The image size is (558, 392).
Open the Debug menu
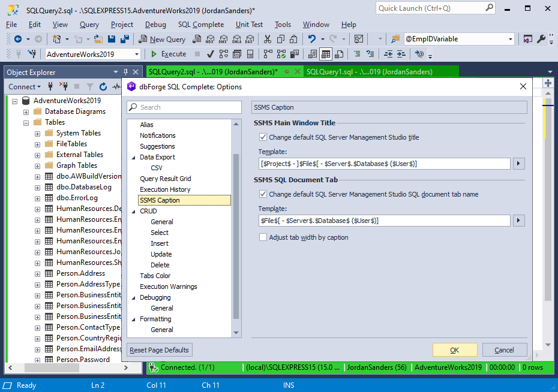point(155,25)
